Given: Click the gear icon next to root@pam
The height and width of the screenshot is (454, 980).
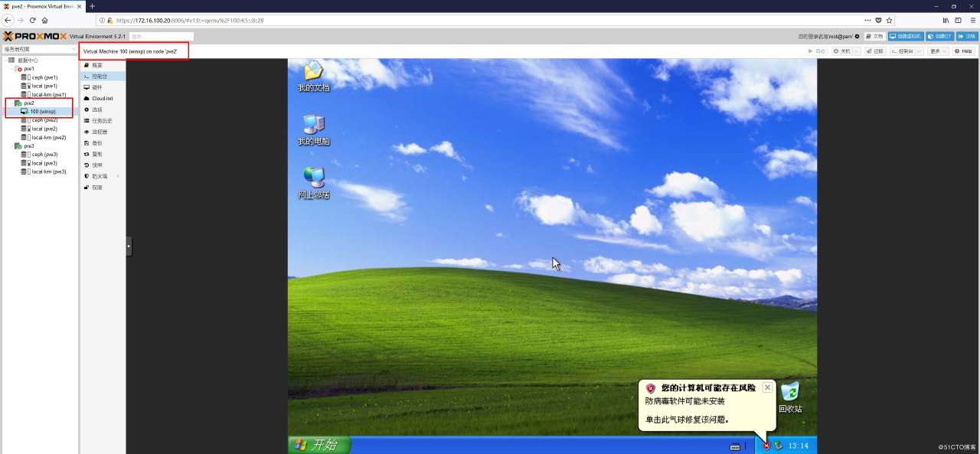Looking at the screenshot, I should [857, 36].
